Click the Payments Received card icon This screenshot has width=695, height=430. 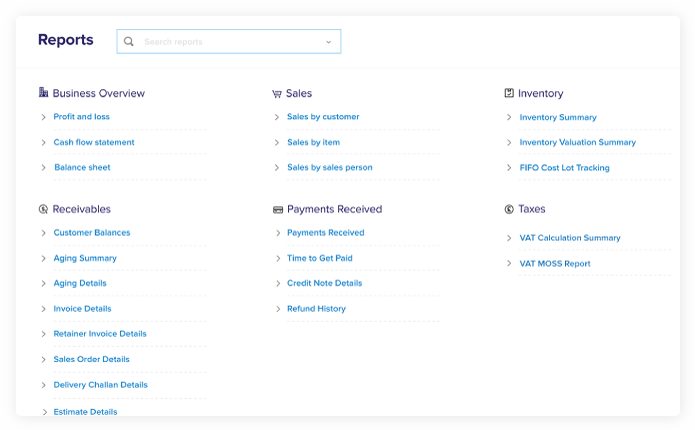(x=278, y=210)
